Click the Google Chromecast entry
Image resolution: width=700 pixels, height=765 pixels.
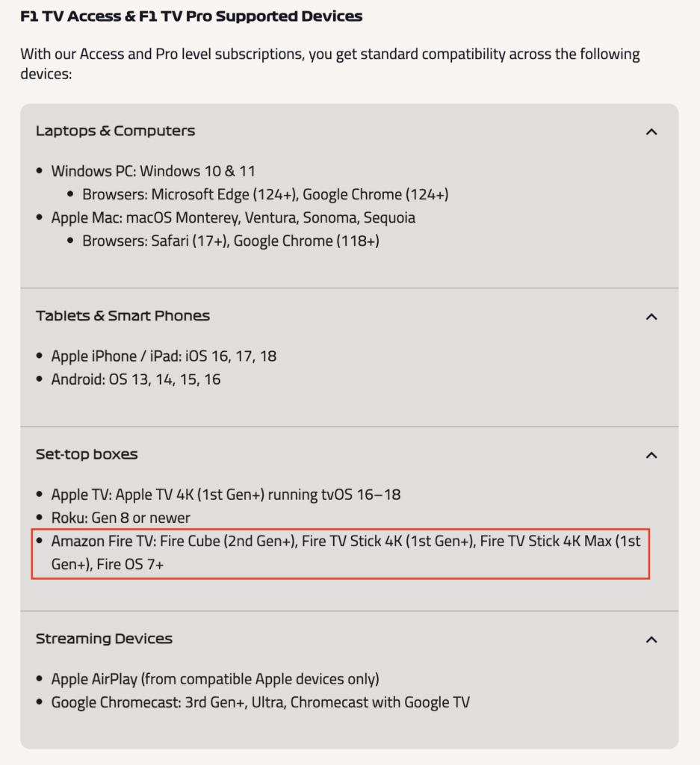[260, 702]
